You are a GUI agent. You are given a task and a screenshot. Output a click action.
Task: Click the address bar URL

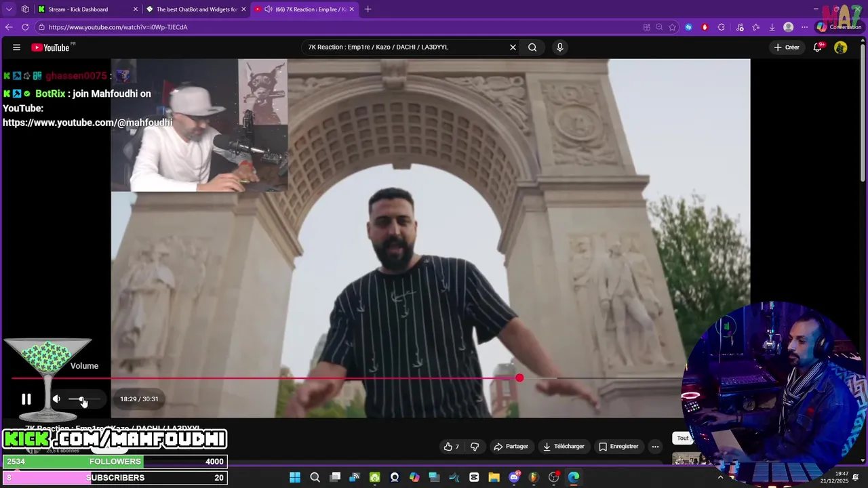pos(118,27)
